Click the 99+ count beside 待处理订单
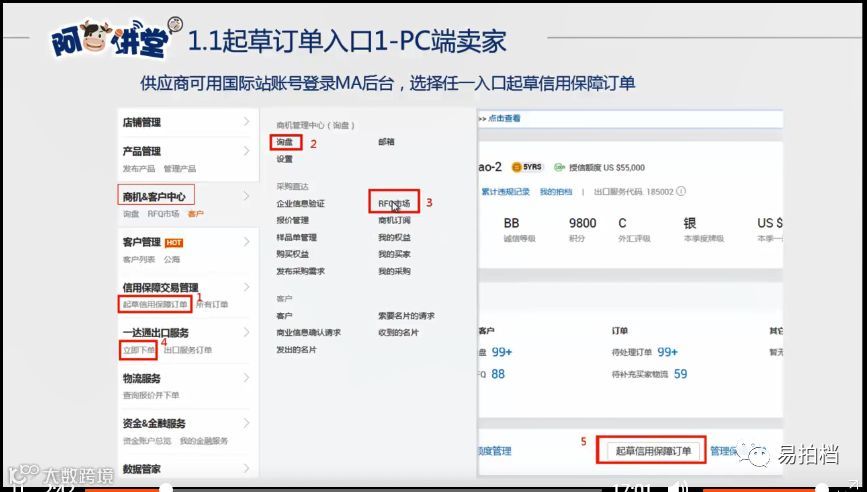This screenshot has width=867, height=492. [x=667, y=352]
